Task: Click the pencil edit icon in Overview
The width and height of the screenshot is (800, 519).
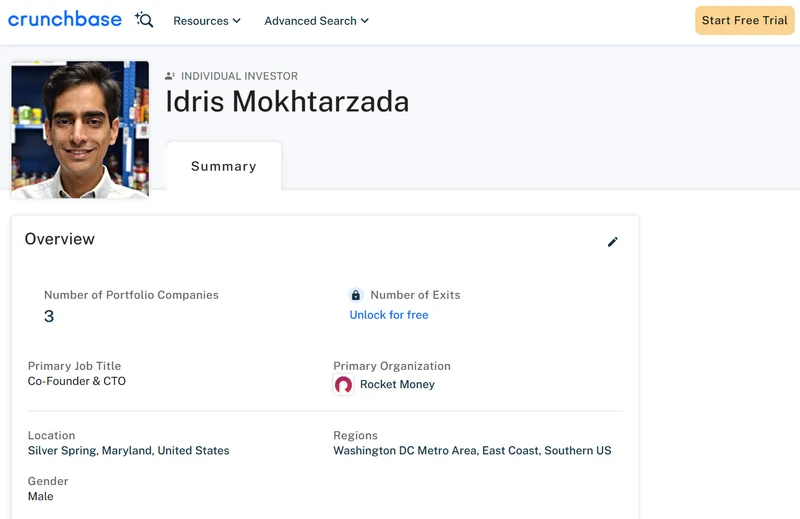Action: (613, 242)
